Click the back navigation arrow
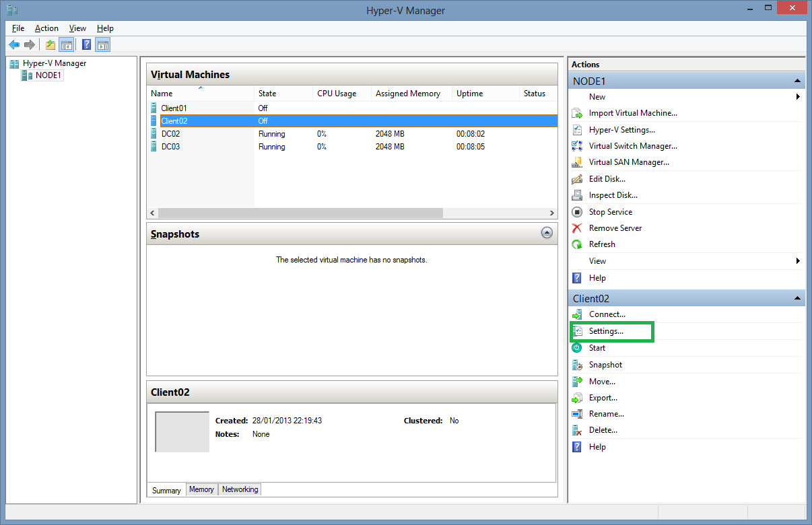Viewport: 812px width, 525px height. (x=14, y=44)
